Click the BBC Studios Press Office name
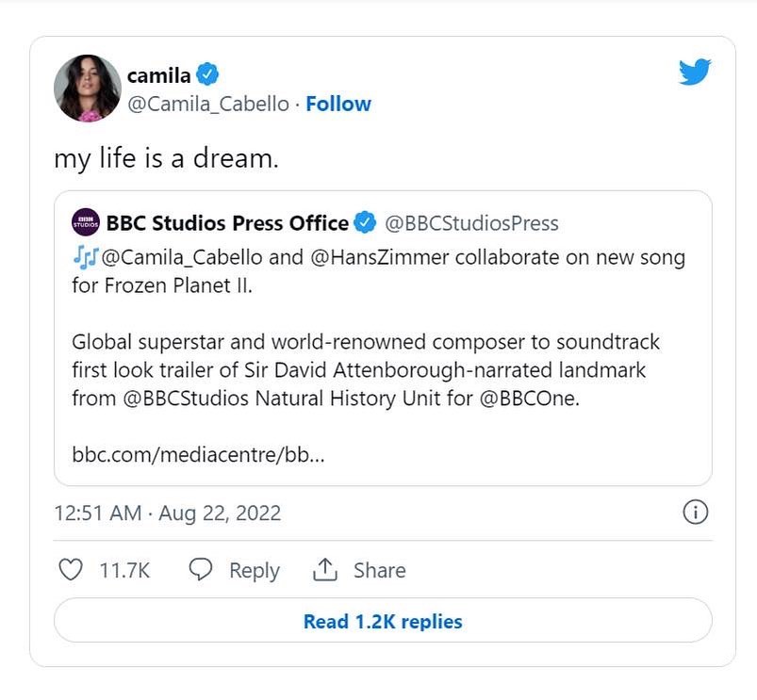Image resolution: width=757 pixels, height=700 pixels. (x=227, y=223)
